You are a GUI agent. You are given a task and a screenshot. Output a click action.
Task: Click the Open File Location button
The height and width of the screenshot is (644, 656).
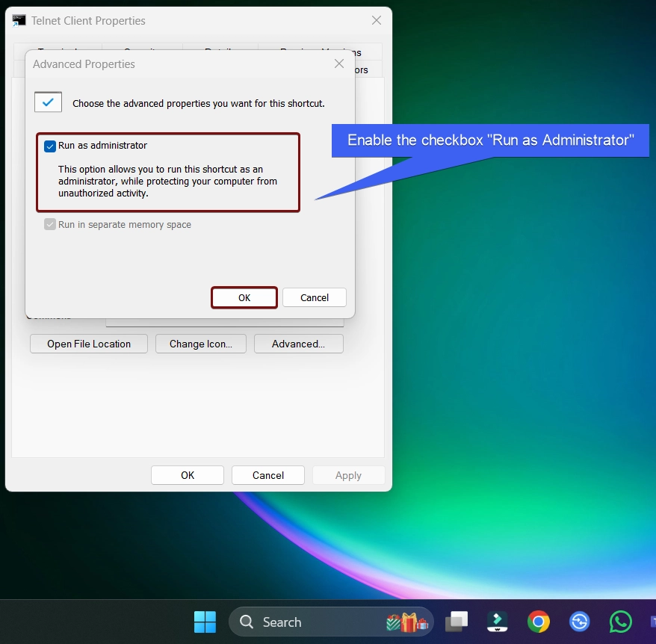89,344
